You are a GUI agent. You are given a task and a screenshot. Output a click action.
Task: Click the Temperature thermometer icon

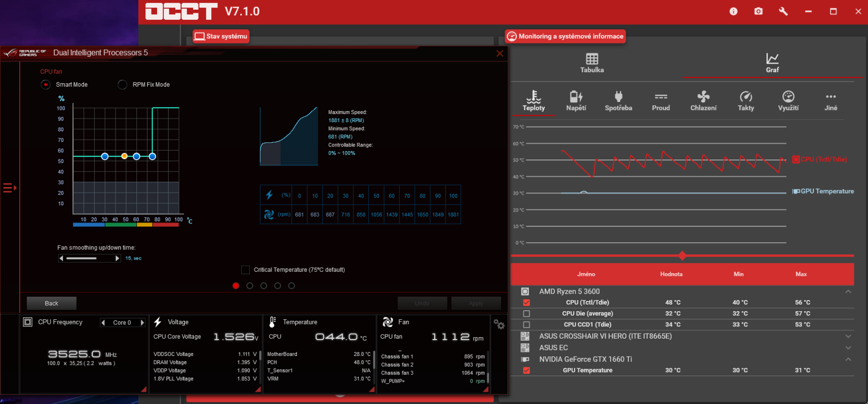[273, 322]
